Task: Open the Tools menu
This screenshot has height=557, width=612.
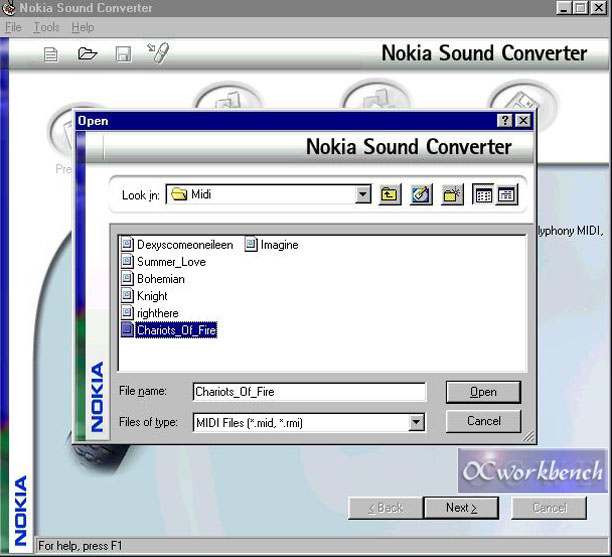Action: [46, 27]
